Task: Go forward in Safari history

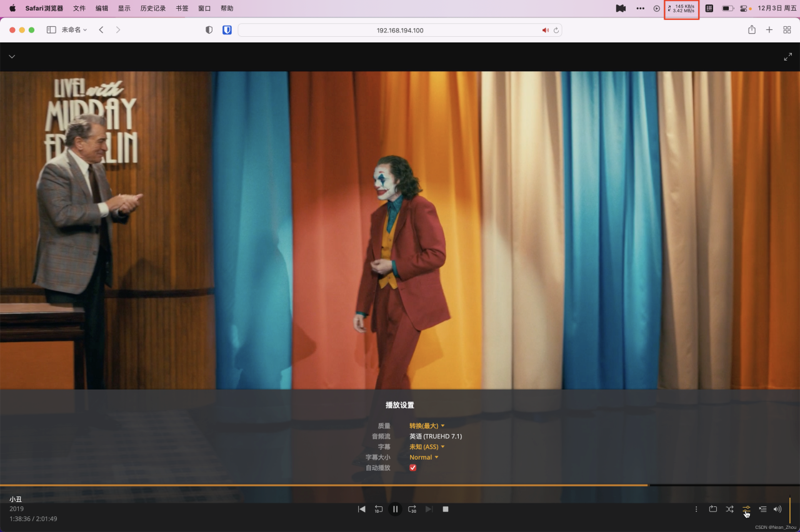Action: point(118,30)
